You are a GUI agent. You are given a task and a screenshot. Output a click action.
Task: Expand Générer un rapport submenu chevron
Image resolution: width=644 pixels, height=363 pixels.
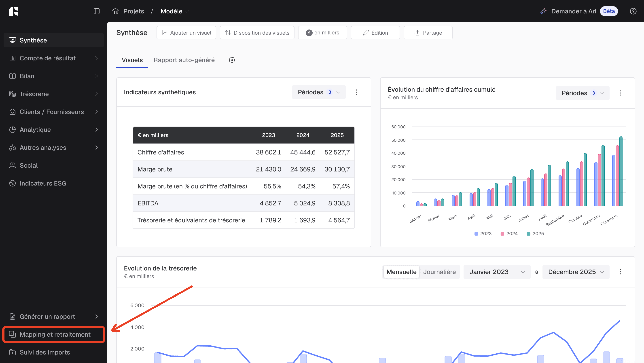point(97,317)
